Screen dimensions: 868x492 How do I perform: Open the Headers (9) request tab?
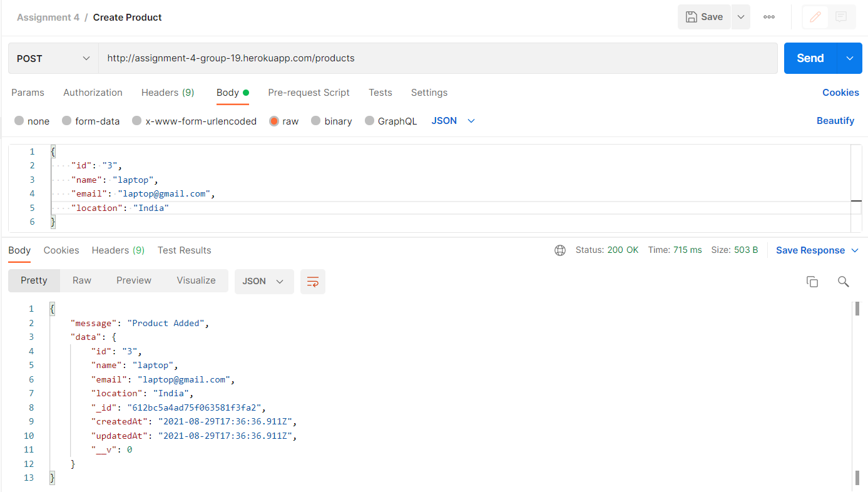pos(167,92)
